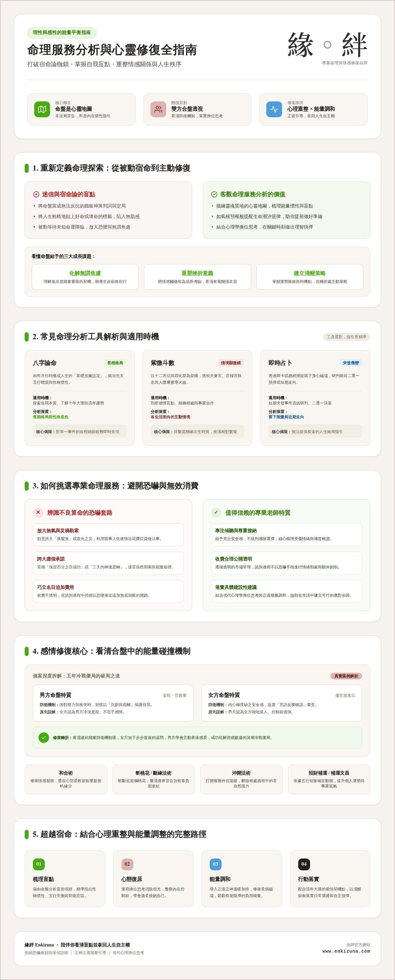Click the 個案深度拆解 case heading
This screenshot has width=395, height=980.
[x=76, y=676]
